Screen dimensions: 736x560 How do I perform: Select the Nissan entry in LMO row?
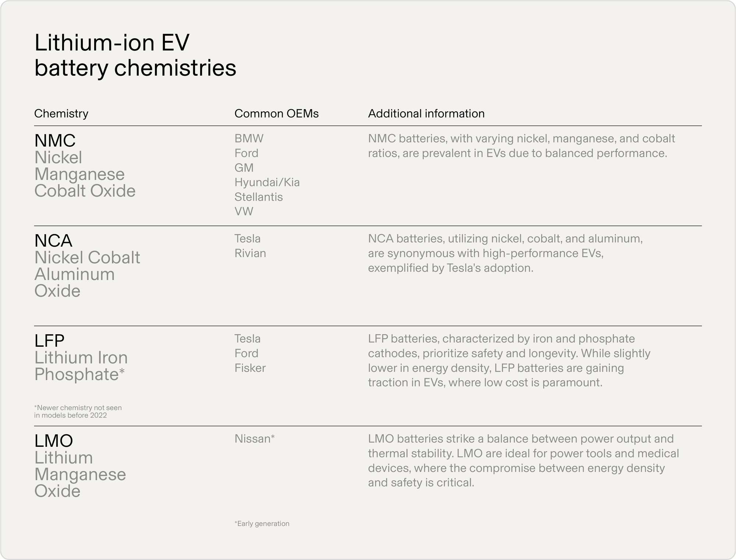(x=254, y=439)
